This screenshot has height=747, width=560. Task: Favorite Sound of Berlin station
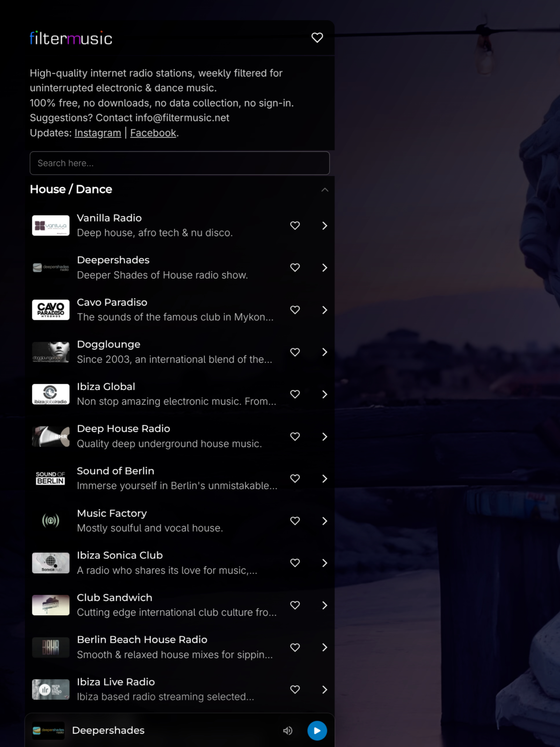[295, 479]
